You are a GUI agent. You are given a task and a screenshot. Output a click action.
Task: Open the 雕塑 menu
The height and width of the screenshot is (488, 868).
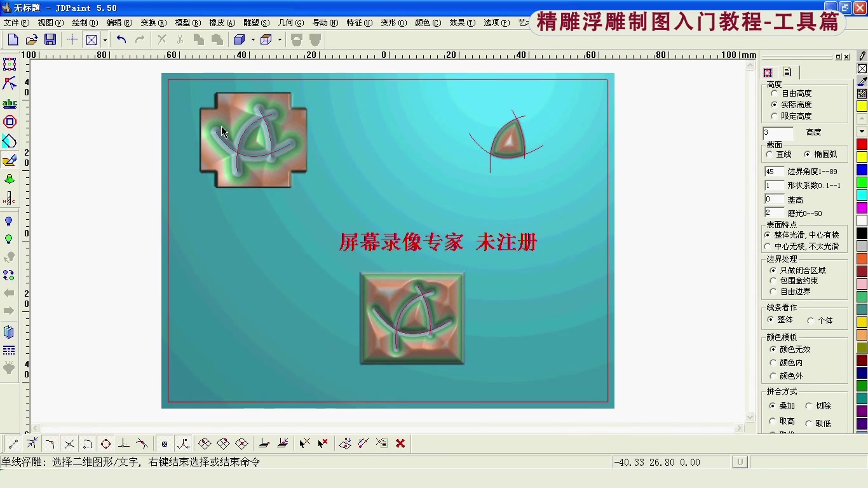[257, 22]
